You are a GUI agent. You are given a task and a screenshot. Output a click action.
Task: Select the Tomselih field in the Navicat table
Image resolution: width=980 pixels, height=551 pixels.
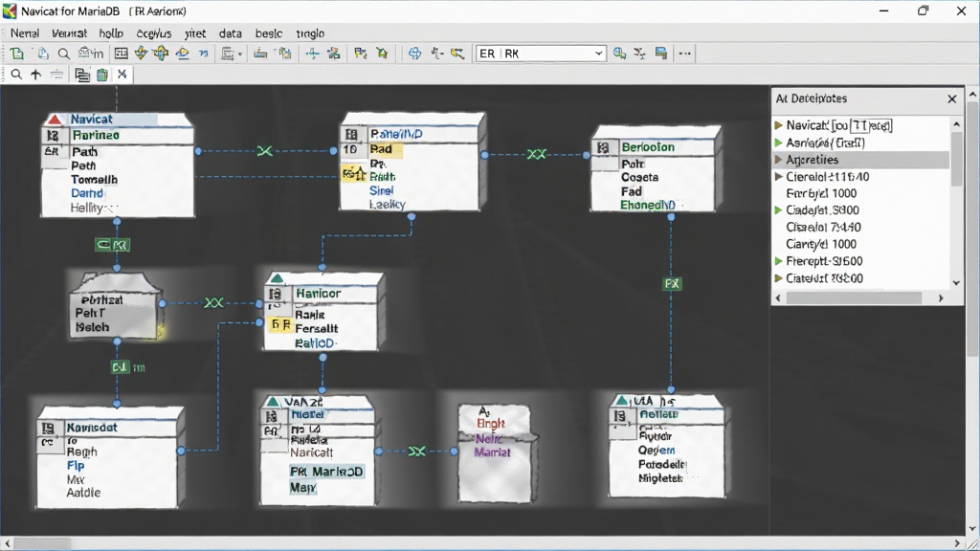pyautogui.click(x=95, y=180)
